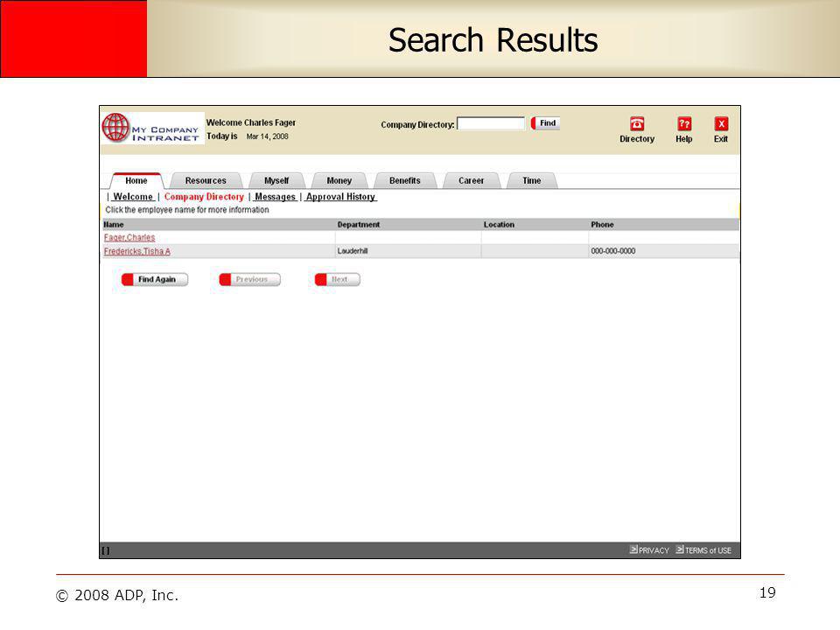The width and height of the screenshot is (840, 630).
Task: Select the phone number 000-000-0000
Action: pos(613,251)
